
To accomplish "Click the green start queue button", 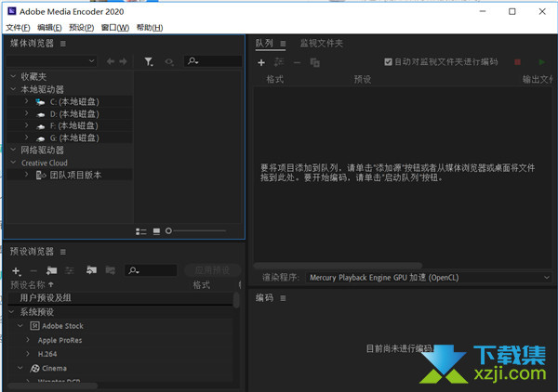I will tap(541, 62).
